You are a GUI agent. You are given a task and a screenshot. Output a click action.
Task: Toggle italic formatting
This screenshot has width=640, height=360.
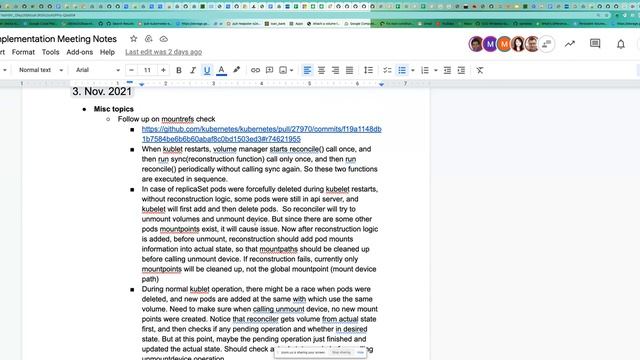pos(193,70)
